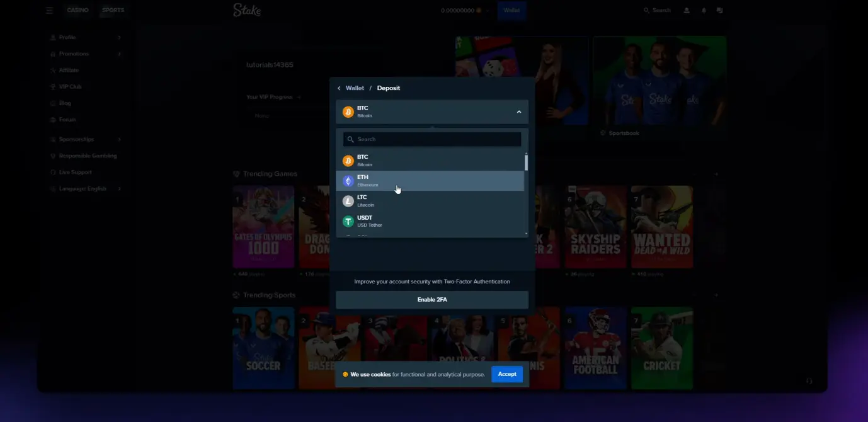
Task: Click the Wallet button in header
Action: [x=511, y=11]
